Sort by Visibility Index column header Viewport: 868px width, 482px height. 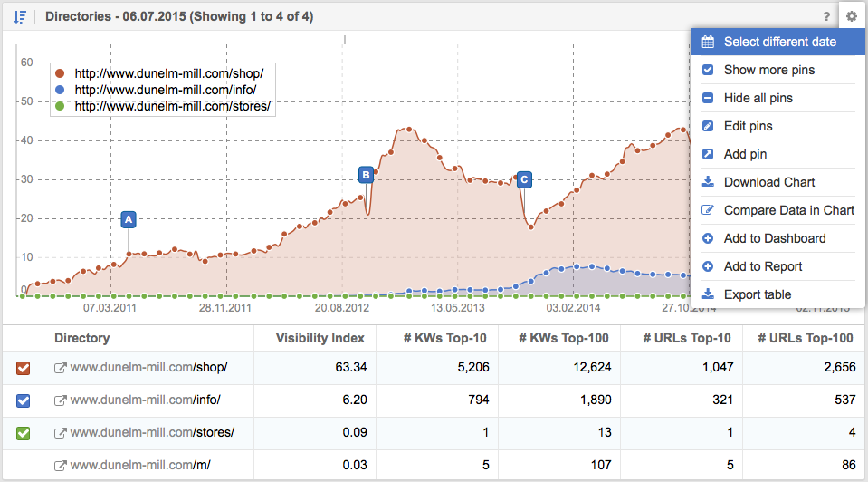[320, 338]
